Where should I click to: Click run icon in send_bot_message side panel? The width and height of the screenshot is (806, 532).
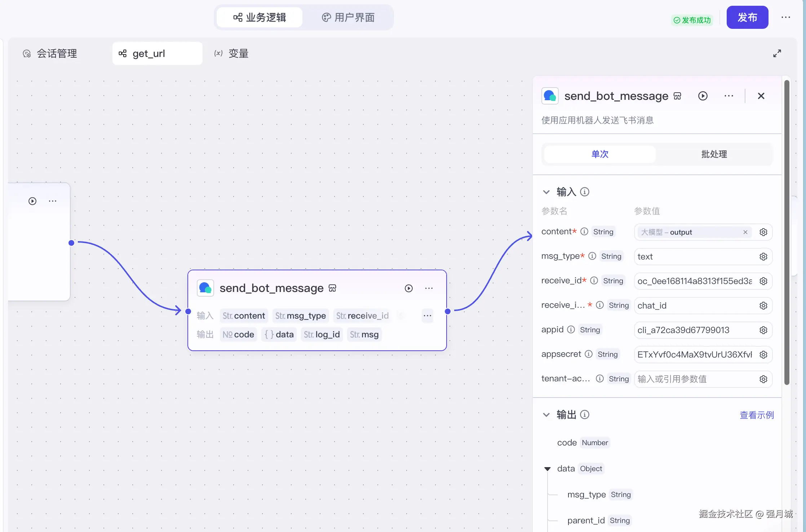[703, 96]
